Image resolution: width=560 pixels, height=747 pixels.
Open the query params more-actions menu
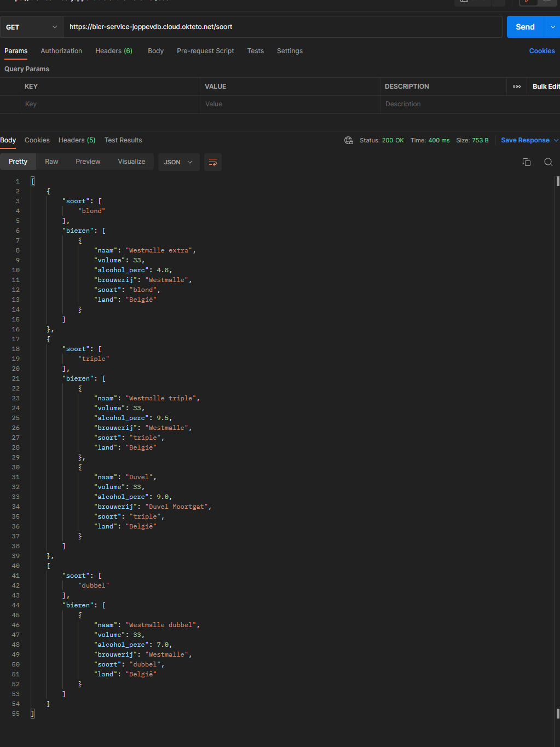tap(516, 86)
